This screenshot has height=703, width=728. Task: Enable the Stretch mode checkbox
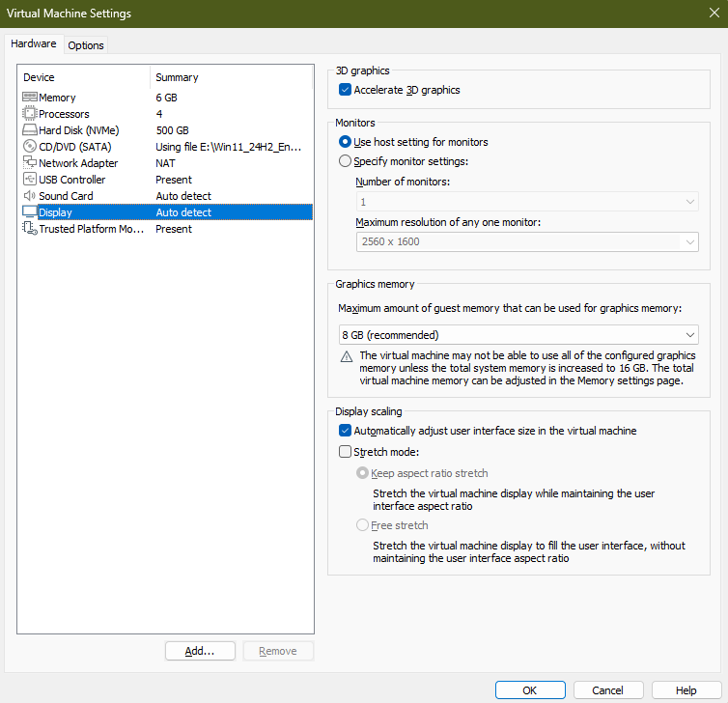click(x=346, y=451)
